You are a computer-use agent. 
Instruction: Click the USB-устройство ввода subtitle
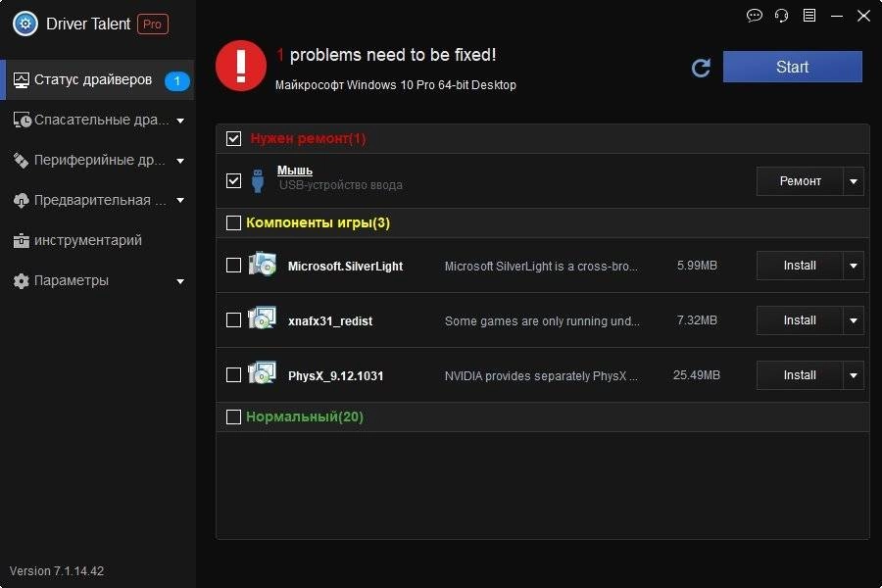341,185
